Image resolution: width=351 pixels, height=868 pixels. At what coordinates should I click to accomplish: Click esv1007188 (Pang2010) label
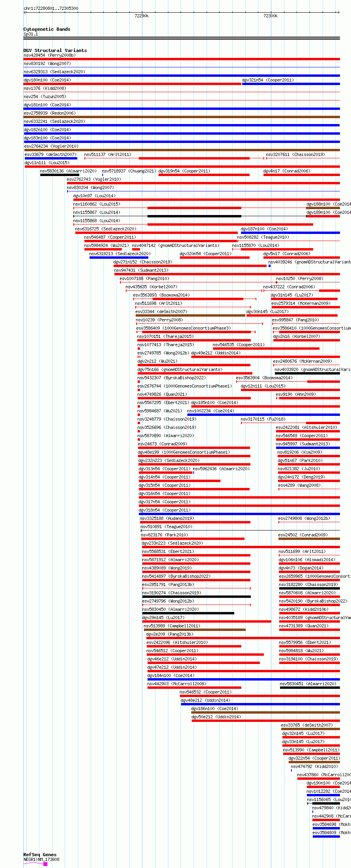point(144,279)
